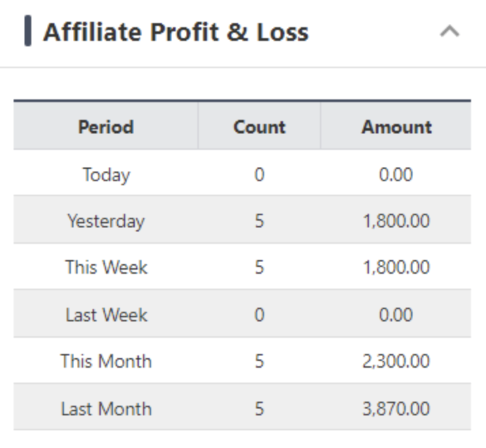Collapse the Affiliate Profit & Loss panel
The image size is (486, 448).
click(449, 32)
